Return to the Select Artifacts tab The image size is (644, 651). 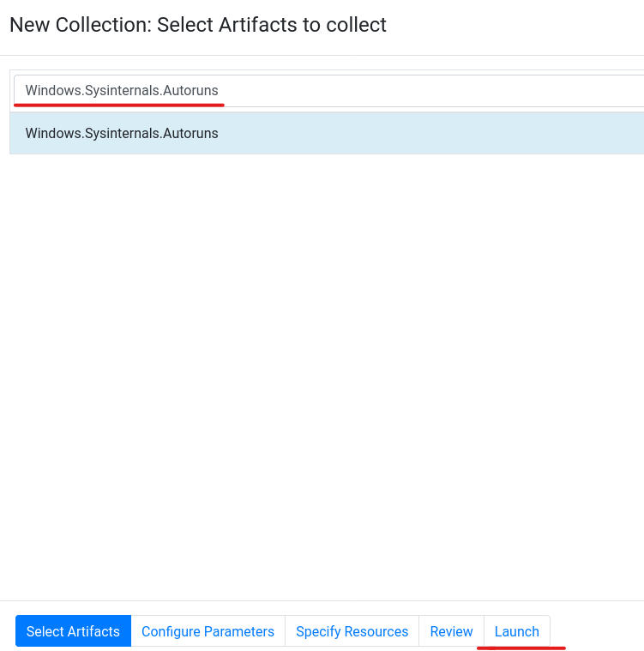73,631
